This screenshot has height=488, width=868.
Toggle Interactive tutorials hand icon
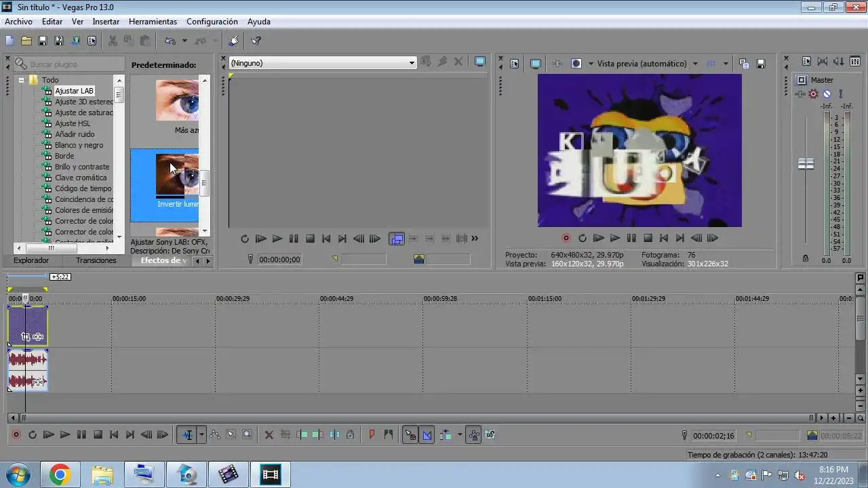pos(234,41)
